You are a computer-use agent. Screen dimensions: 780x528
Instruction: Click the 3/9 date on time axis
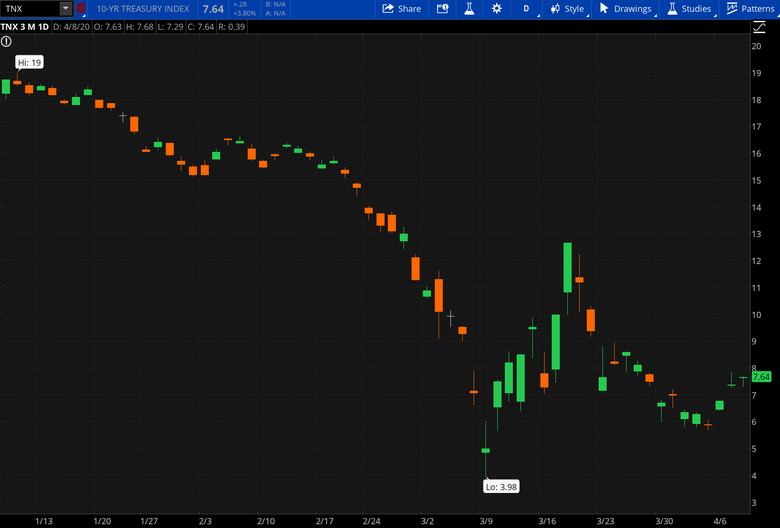486,521
